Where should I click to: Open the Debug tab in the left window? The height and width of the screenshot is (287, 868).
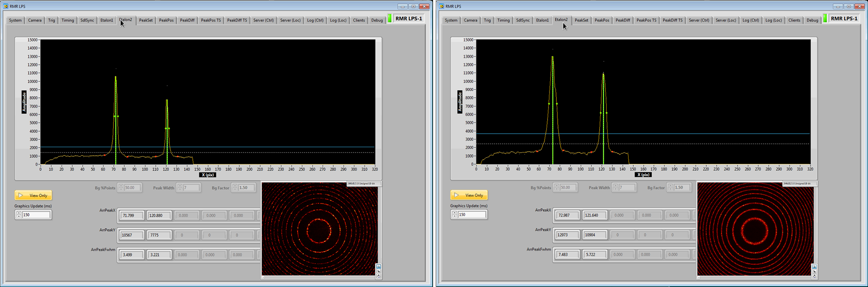click(x=377, y=20)
